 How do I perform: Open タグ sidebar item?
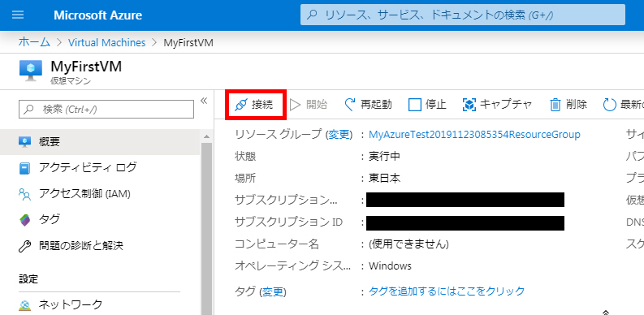(100, 220)
